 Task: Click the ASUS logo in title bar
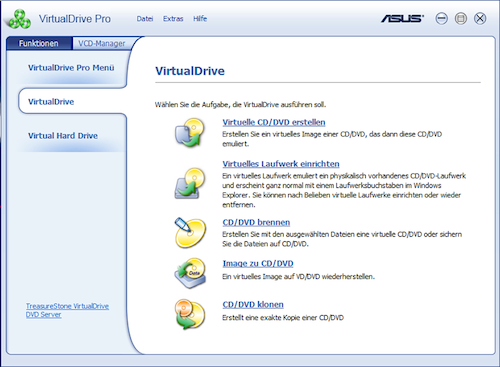point(403,18)
